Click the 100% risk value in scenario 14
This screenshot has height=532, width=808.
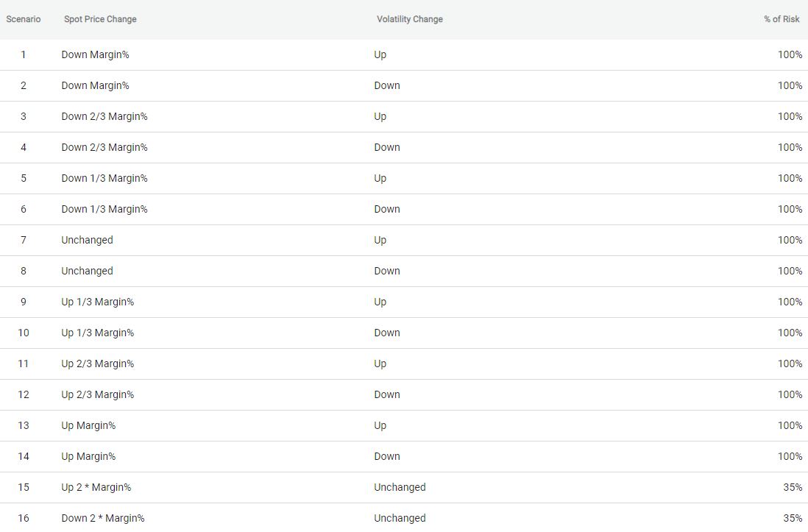790,457
